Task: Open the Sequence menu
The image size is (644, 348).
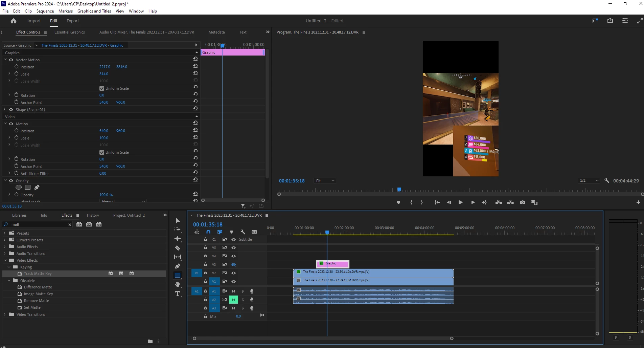Action: (x=45, y=11)
